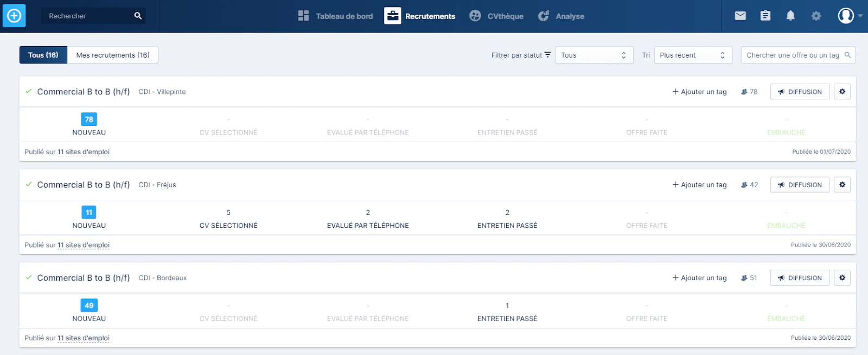Open the CVthèque section

click(x=496, y=16)
